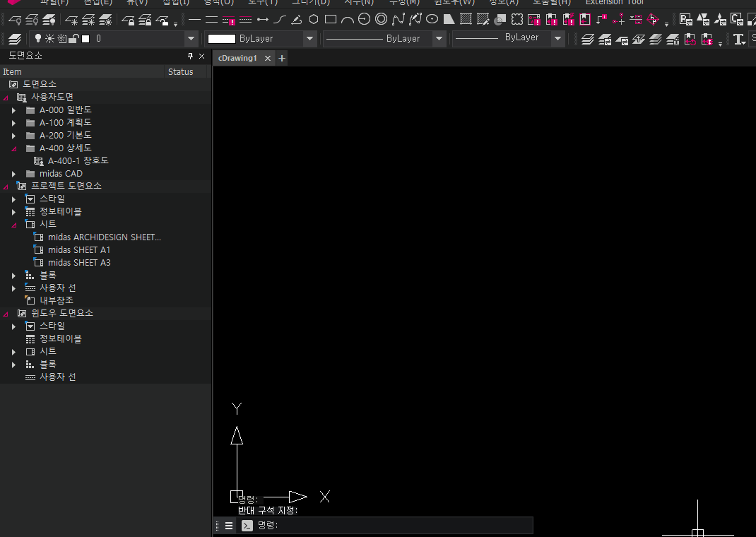Open the 윈도우(W) menu
Viewport: 756px width, 537px height.
pyautogui.click(x=454, y=2)
